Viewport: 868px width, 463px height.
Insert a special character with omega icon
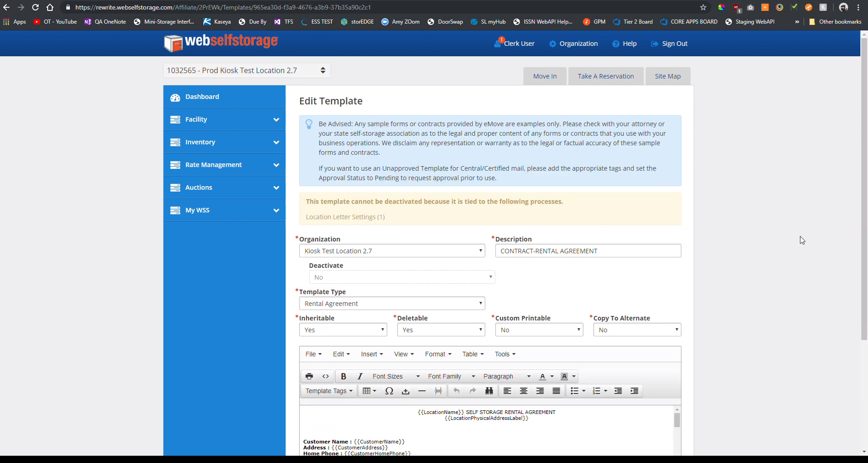(389, 391)
